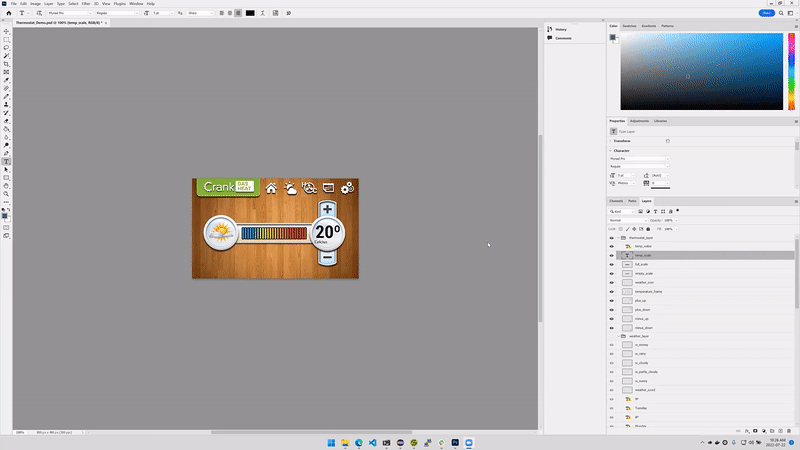Left align text in options bar
This screenshot has height=450, width=800.
(x=221, y=13)
